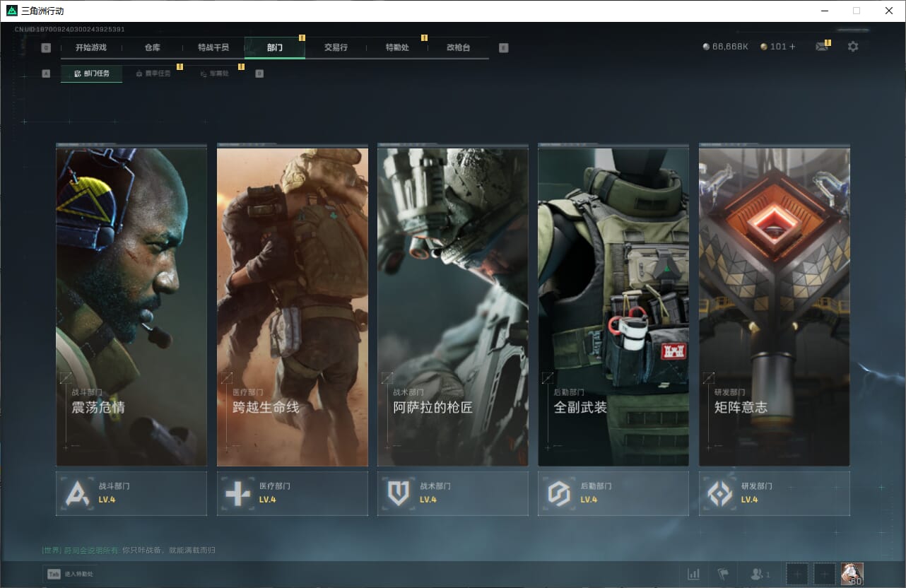Click the player avatar portrait
The height and width of the screenshot is (588, 906).
click(x=852, y=574)
